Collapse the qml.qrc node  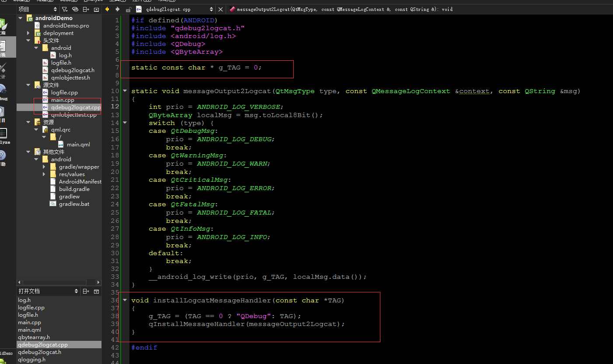(x=36, y=129)
